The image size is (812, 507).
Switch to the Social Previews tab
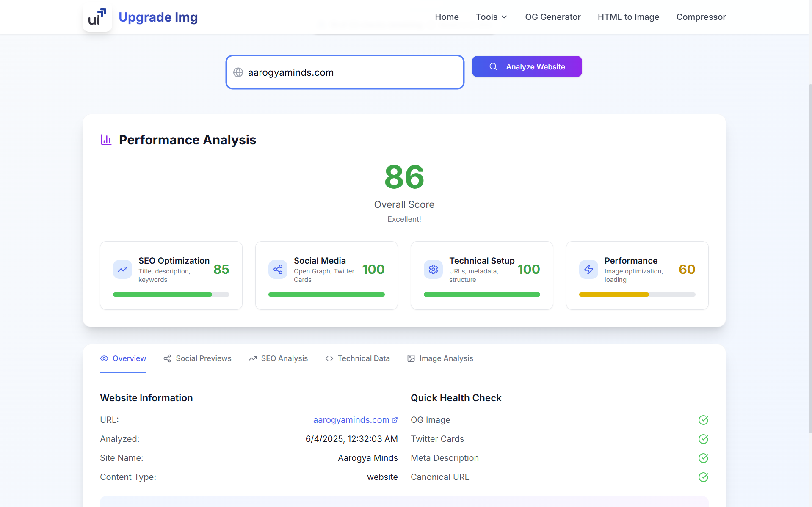(x=197, y=358)
